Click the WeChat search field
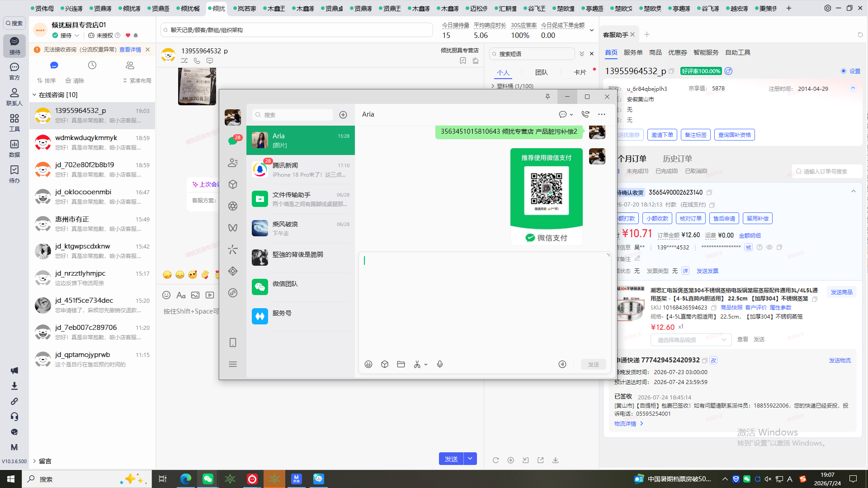 (292, 115)
